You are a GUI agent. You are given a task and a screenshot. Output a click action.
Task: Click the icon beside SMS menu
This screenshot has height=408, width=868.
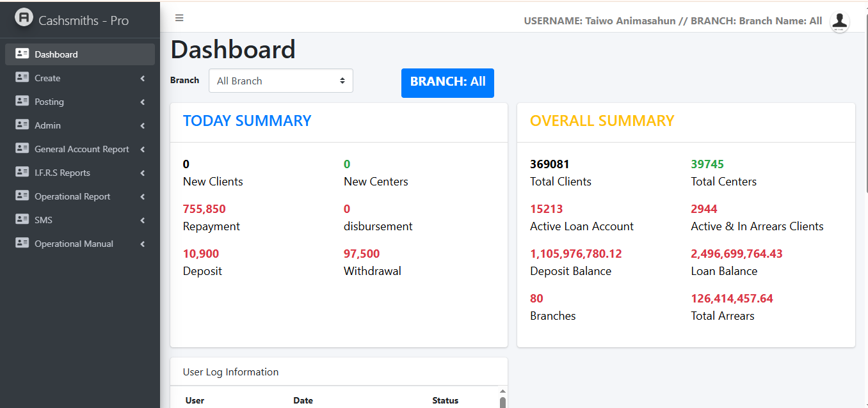pos(22,220)
